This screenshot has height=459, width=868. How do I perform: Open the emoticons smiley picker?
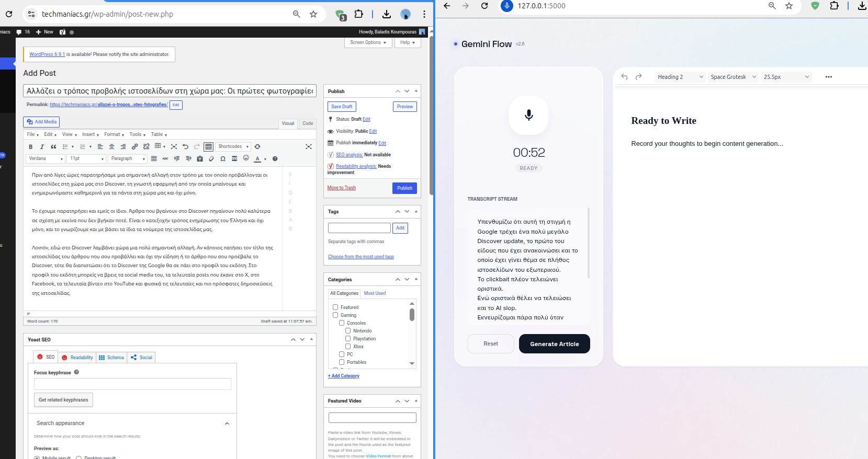tap(246, 158)
